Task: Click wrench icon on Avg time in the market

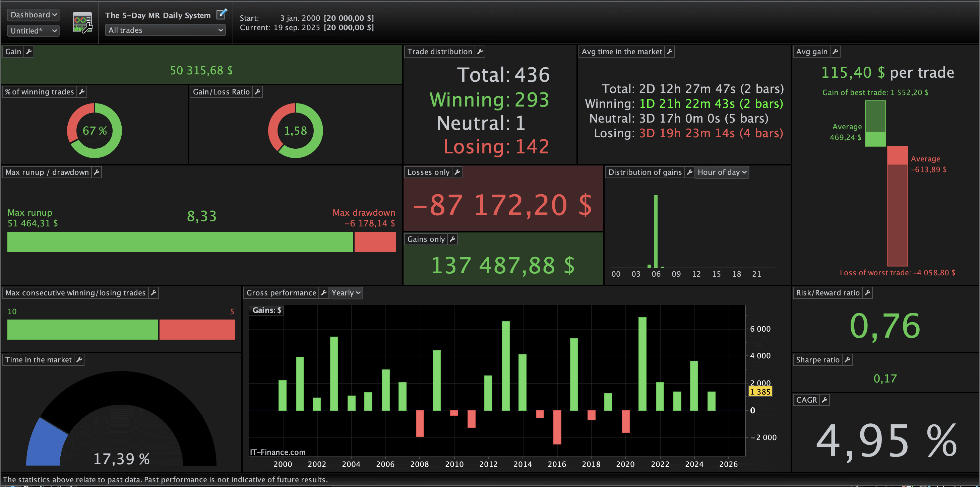Action: (670, 52)
